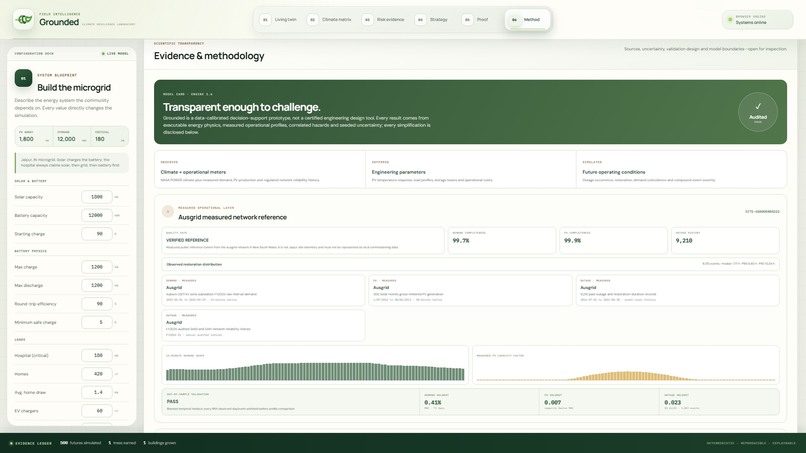Screen dimensions: 806x453
Task: Click the 0.007 PV holdout value
Action: pos(553,403)
